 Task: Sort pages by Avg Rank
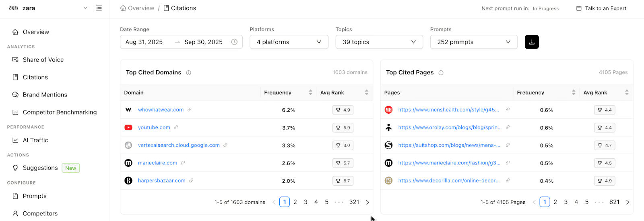click(x=627, y=92)
